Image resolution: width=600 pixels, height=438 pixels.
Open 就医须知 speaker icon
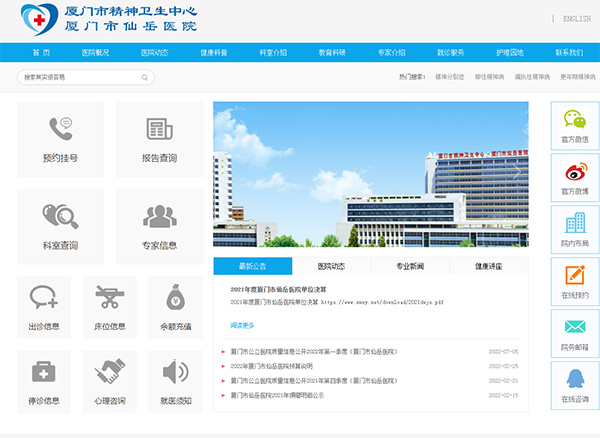(x=175, y=372)
